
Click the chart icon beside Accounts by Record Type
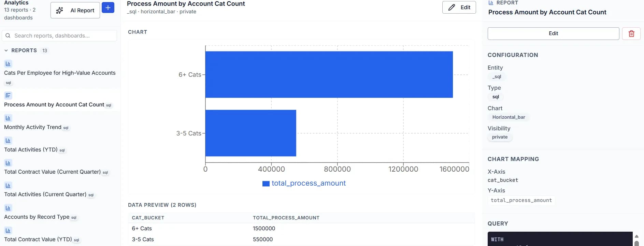point(8,207)
